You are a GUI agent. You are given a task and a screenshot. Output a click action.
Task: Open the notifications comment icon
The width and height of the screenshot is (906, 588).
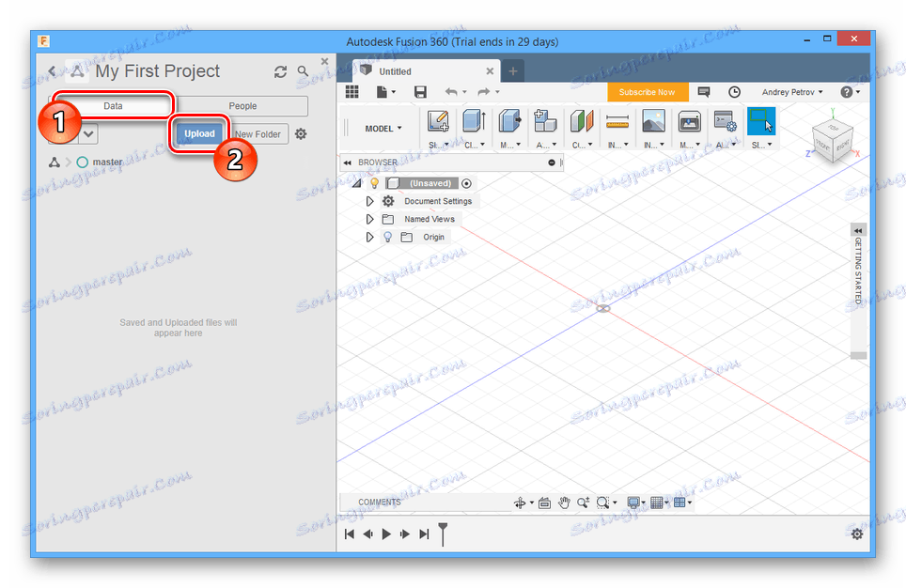(703, 92)
